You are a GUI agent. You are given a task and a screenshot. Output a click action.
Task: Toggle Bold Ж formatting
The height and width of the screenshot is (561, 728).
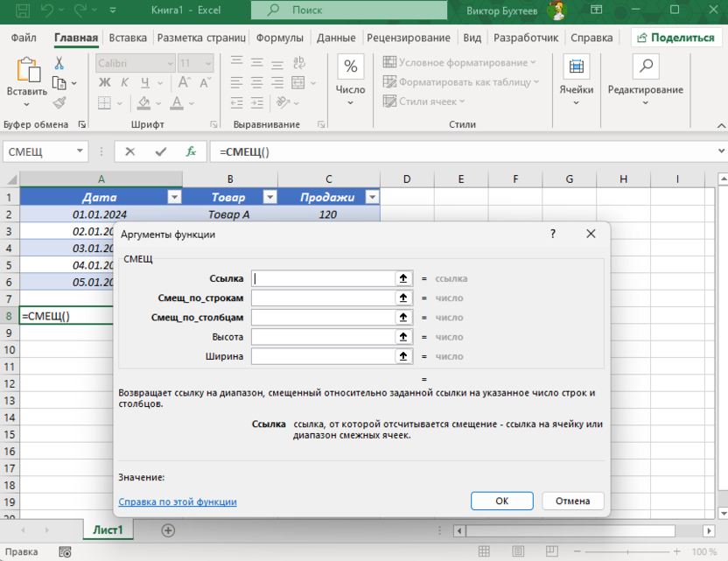click(x=105, y=82)
